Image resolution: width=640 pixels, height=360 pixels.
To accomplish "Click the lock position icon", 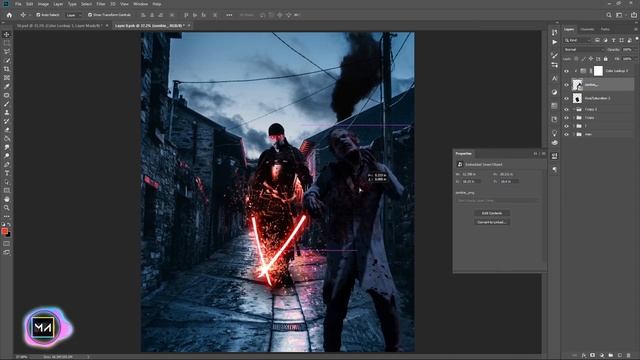I will pos(591,59).
